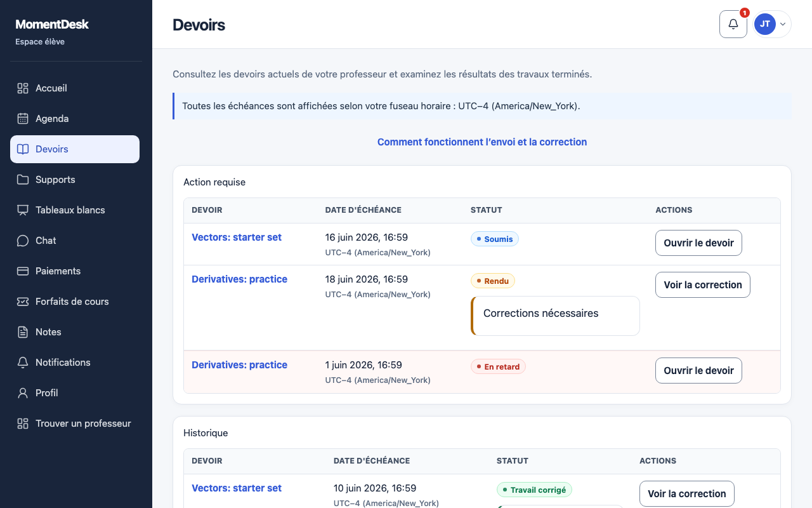Image resolution: width=812 pixels, height=508 pixels.
Task: Click the Supports folder icon
Action: 23,180
